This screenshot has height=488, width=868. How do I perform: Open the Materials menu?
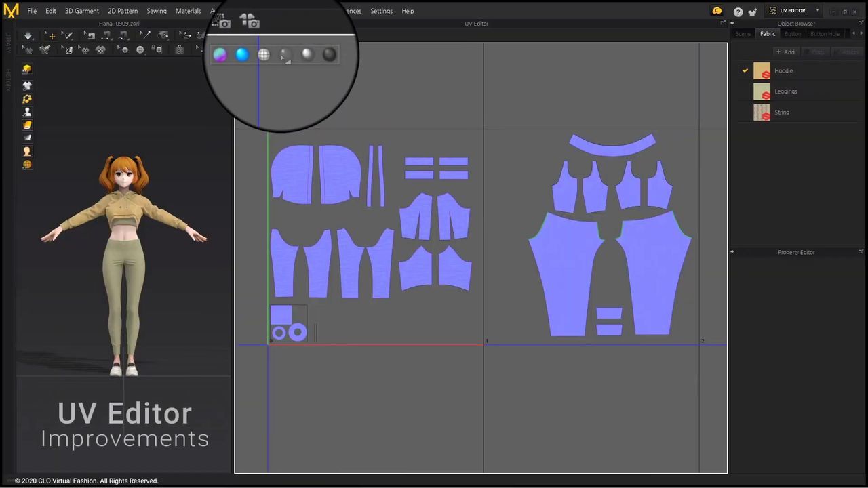tap(188, 11)
